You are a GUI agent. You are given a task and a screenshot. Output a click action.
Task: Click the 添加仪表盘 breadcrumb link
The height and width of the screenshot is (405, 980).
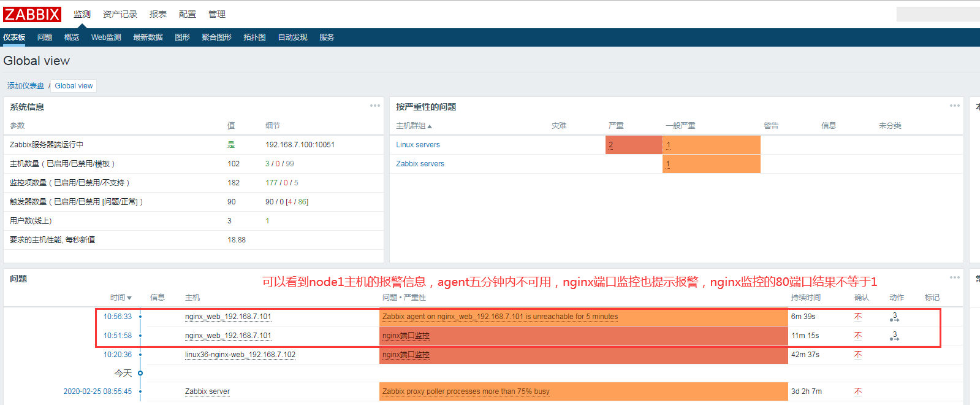(x=26, y=86)
